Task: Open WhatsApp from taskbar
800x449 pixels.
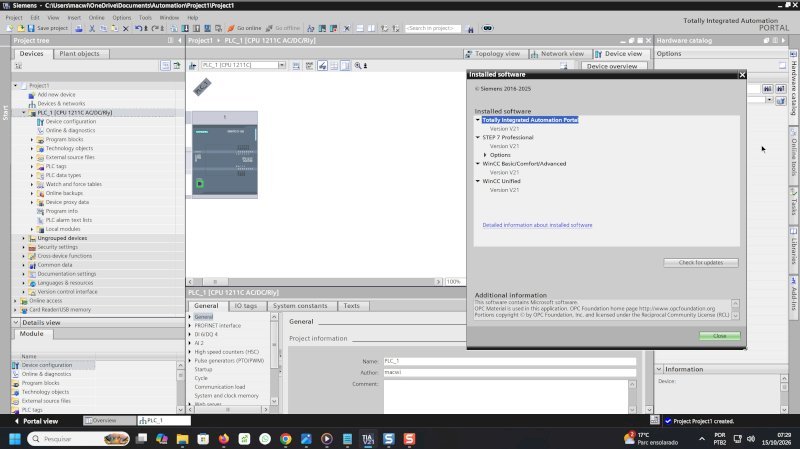Action: click(265, 439)
